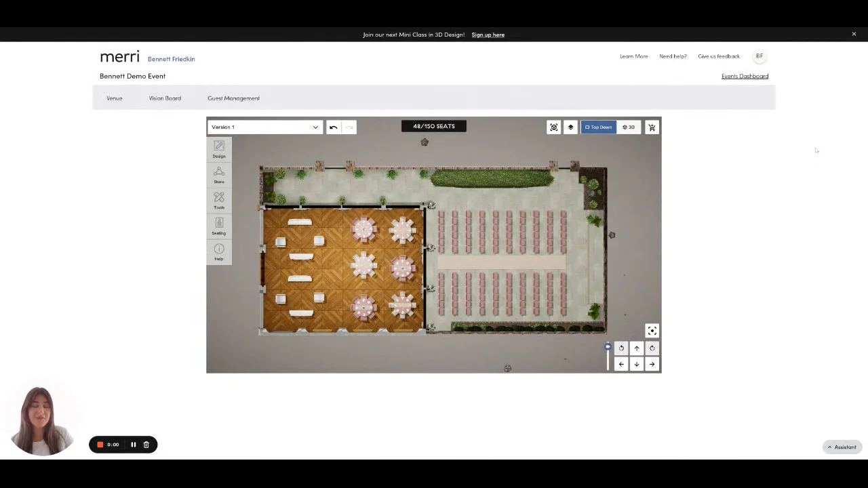This screenshot has width=868, height=488.
Task: Pan the view right
Action: click(652, 364)
